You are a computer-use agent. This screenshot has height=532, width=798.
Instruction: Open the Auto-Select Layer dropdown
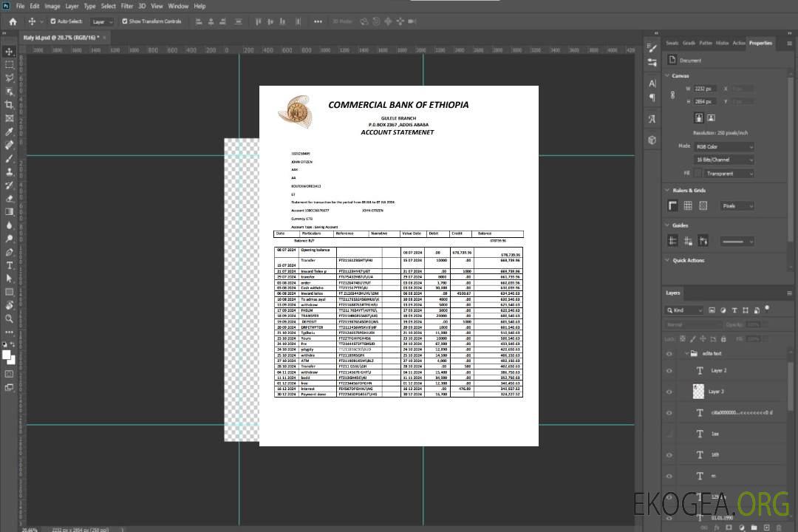102,22
